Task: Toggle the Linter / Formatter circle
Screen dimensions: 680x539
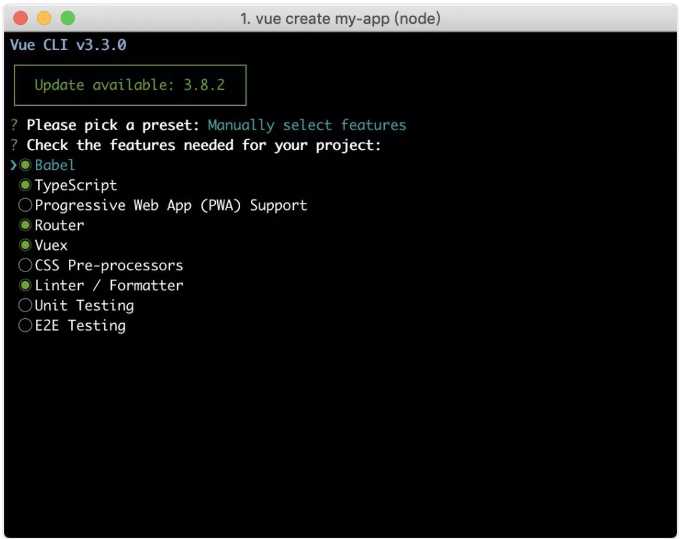Action: [25, 285]
